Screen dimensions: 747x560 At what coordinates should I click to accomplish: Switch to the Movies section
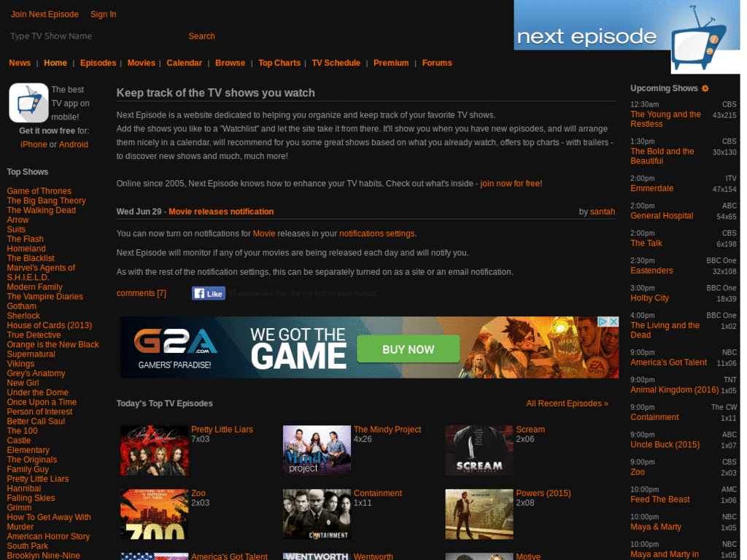pyautogui.click(x=141, y=63)
